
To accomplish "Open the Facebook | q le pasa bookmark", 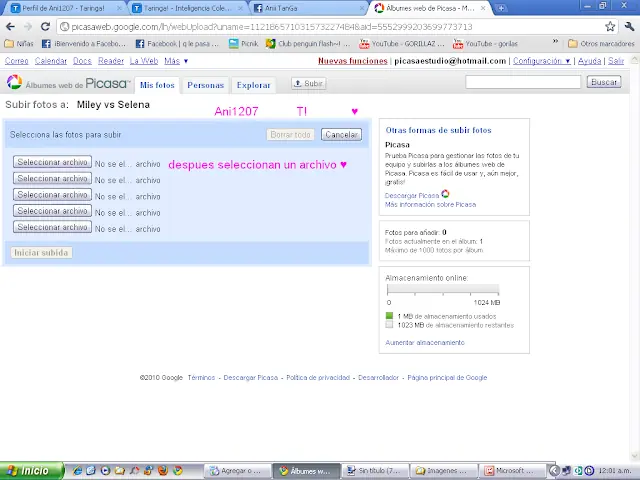I will coord(178,44).
